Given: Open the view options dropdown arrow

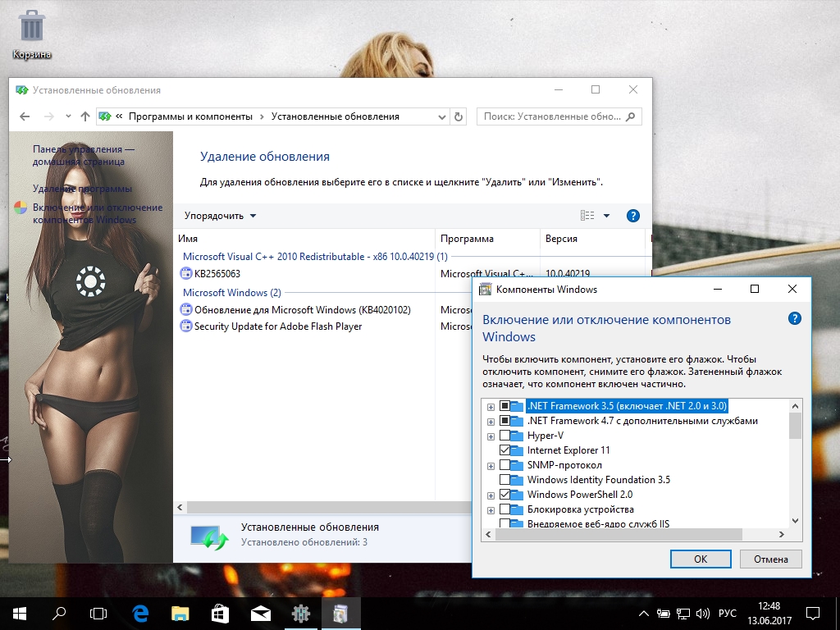Looking at the screenshot, I should (606, 216).
